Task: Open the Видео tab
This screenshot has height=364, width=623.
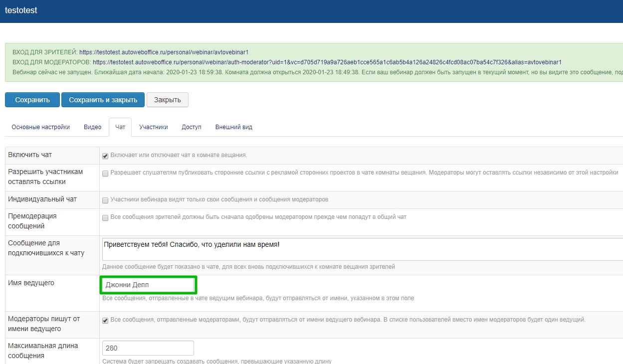Action: tap(93, 127)
